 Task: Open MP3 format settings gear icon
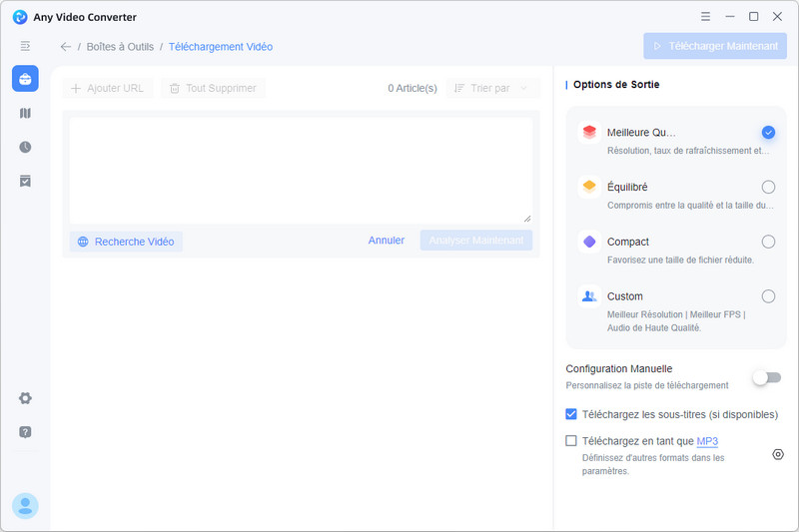coord(778,454)
